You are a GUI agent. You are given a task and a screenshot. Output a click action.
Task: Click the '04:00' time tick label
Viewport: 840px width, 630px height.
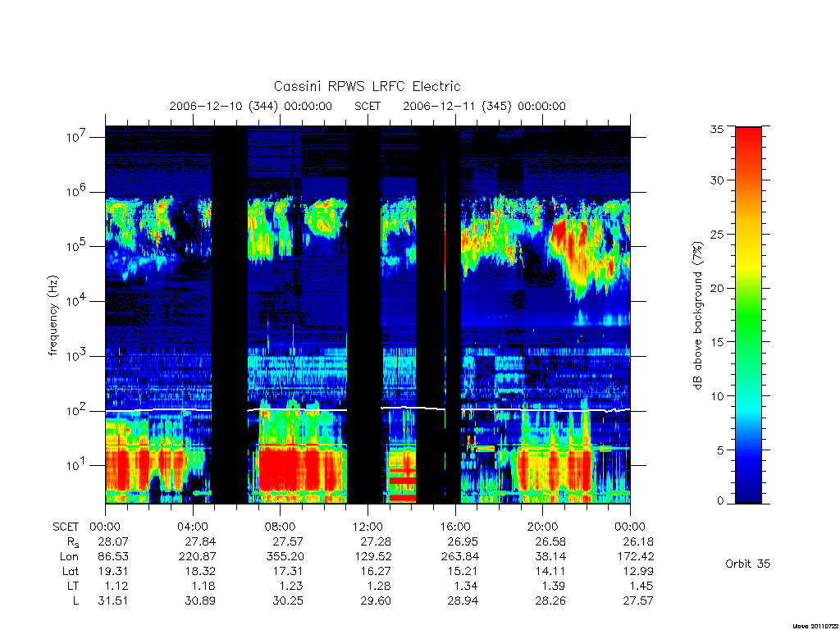tap(193, 527)
